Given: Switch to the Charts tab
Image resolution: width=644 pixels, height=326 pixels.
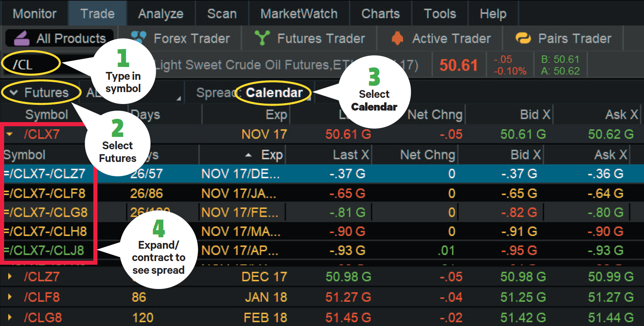Looking at the screenshot, I should [380, 14].
